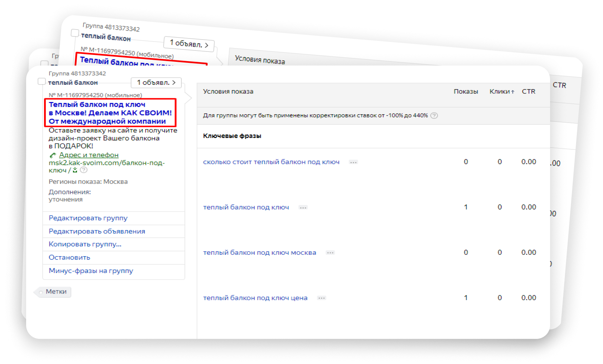Select 'Копировать группу...' in the group actions
This screenshot has width=603, height=364.
(85, 244)
